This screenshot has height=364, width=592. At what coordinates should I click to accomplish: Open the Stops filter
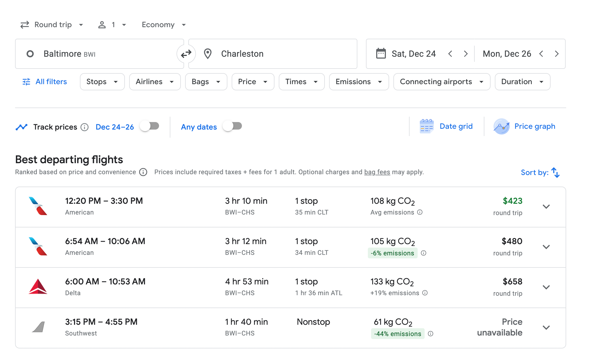click(x=102, y=82)
